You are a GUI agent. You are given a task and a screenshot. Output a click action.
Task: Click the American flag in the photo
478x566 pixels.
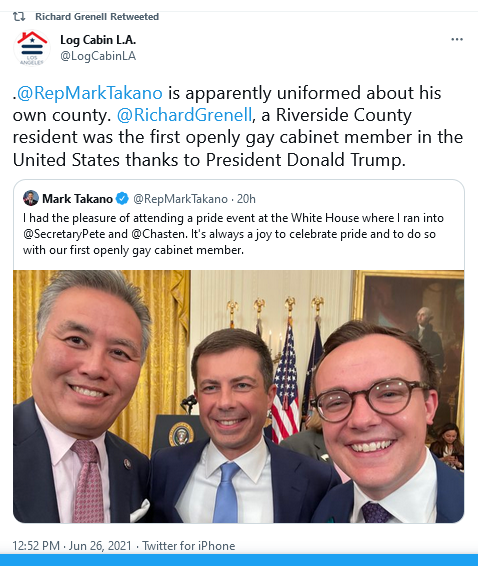tap(285, 383)
